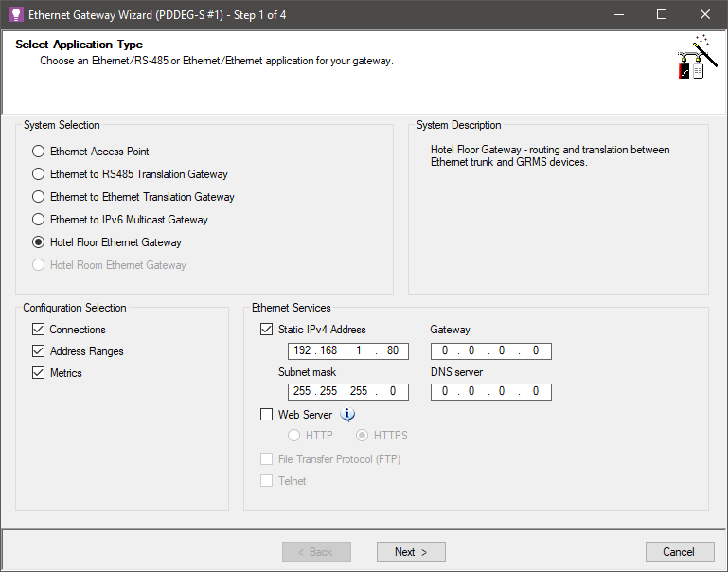The width and height of the screenshot is (728, 572).
Task: Click the lightbulb app icon in title bar
Action: coord(15,14)
